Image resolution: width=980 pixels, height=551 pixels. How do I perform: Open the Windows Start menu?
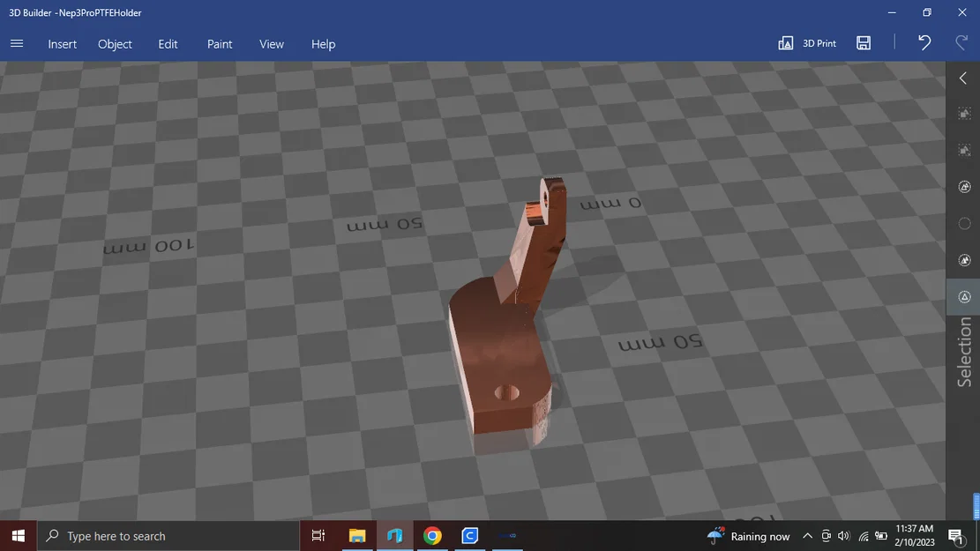[19, 536]
